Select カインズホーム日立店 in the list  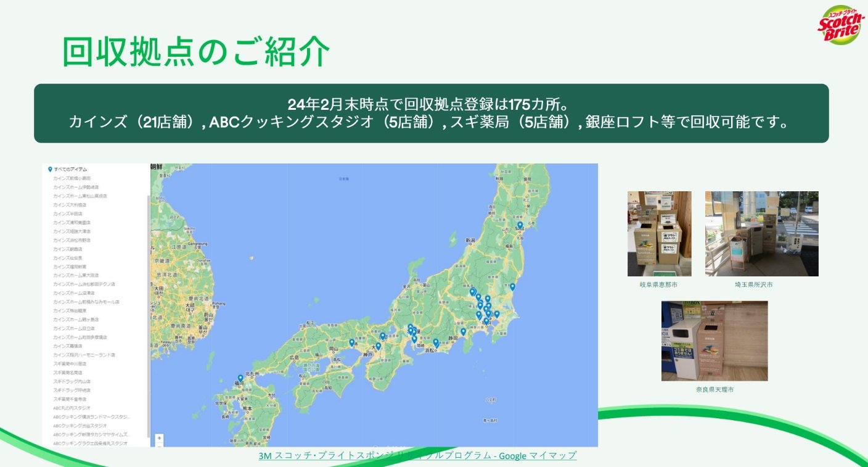tap(74, 328)
